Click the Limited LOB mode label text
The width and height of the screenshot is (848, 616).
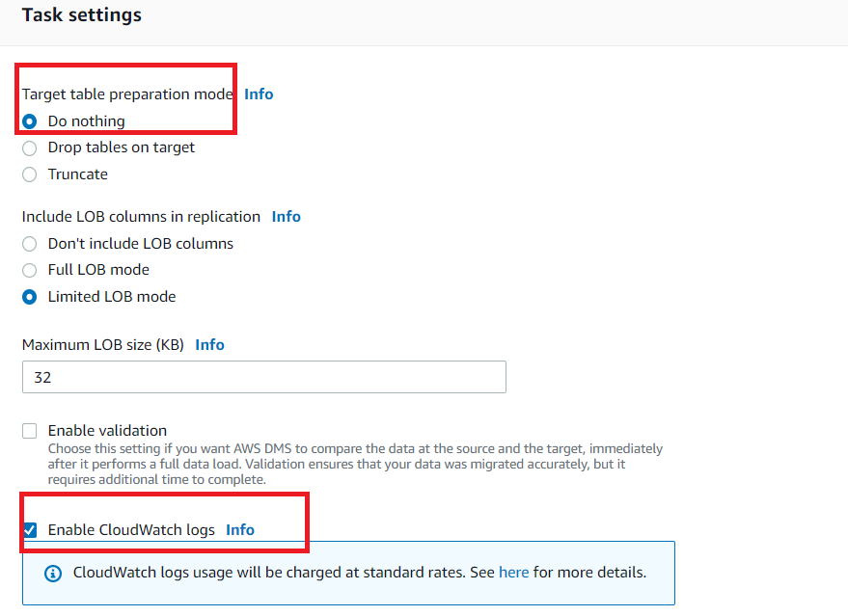[112, 297]
